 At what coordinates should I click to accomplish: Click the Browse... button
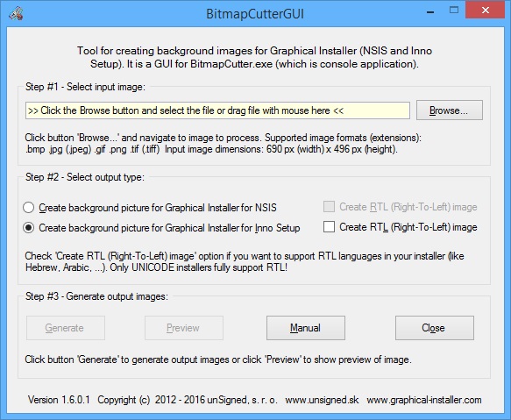450,110
